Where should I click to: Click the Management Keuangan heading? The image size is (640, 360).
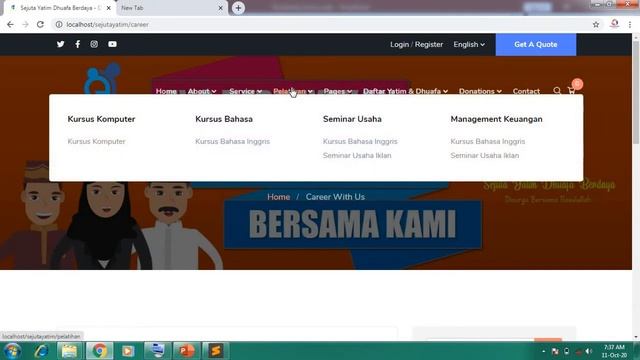click(x=496, y=119)
